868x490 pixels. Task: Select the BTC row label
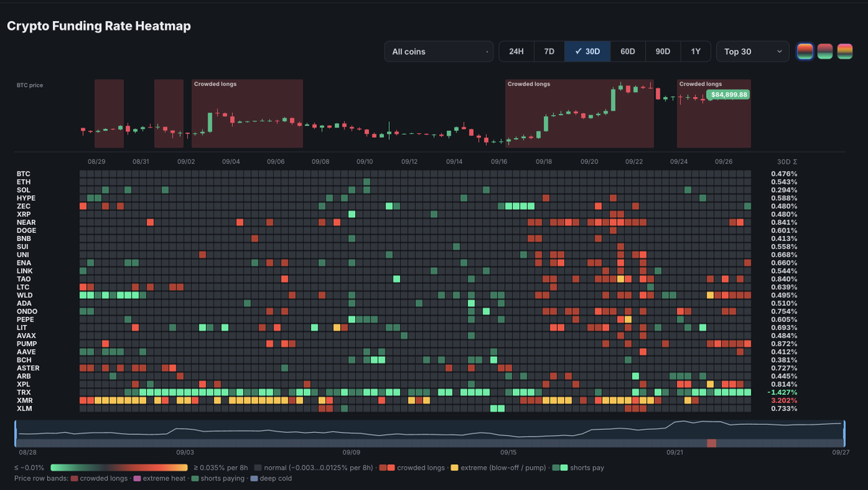point(23,174)
